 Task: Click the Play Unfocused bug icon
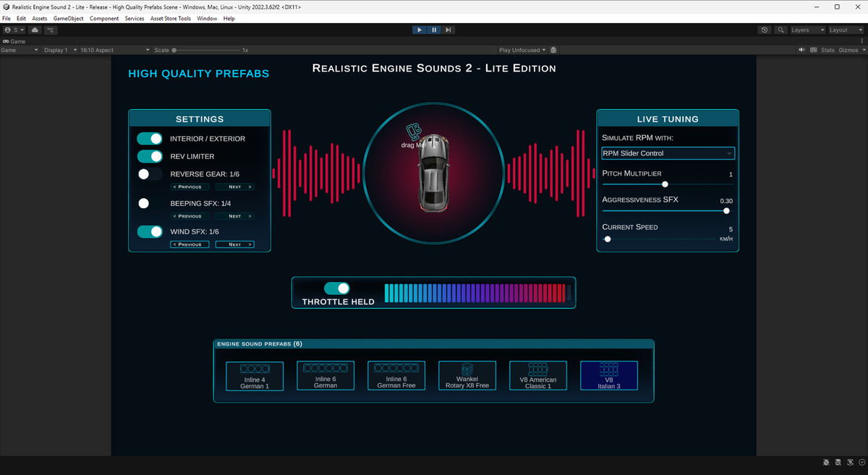point(553,50)
